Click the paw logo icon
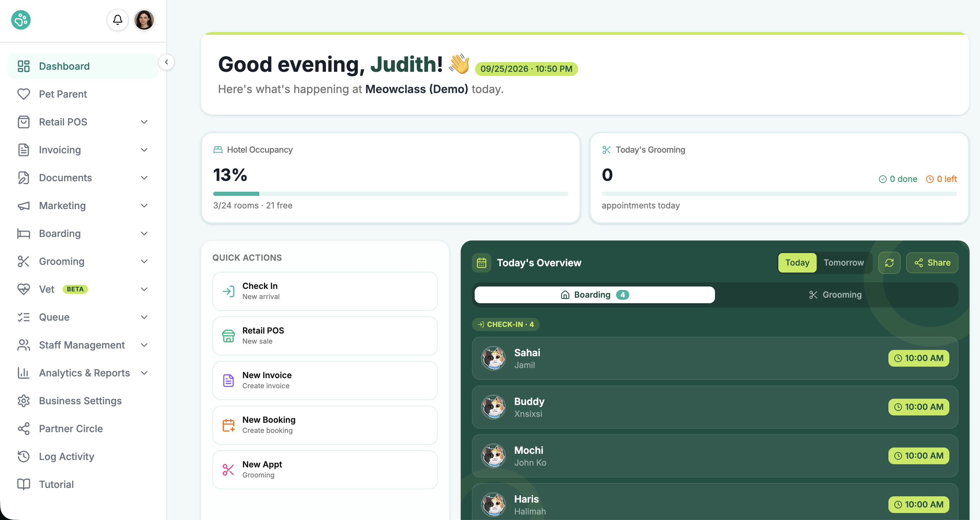 coord(21,20)
